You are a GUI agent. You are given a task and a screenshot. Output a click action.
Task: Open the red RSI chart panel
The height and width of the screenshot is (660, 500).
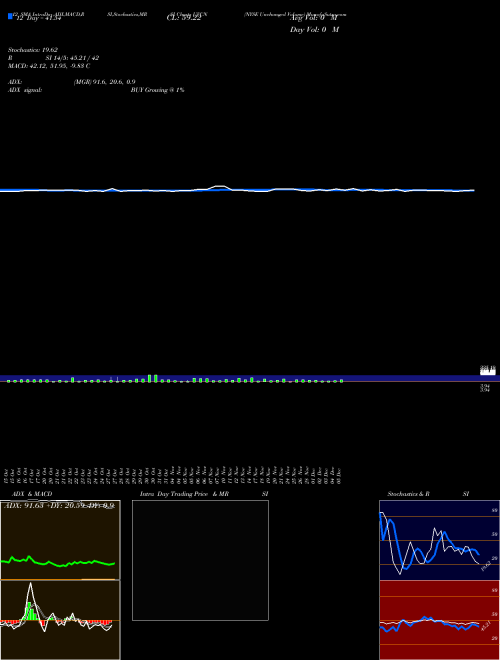coord(439,620)
